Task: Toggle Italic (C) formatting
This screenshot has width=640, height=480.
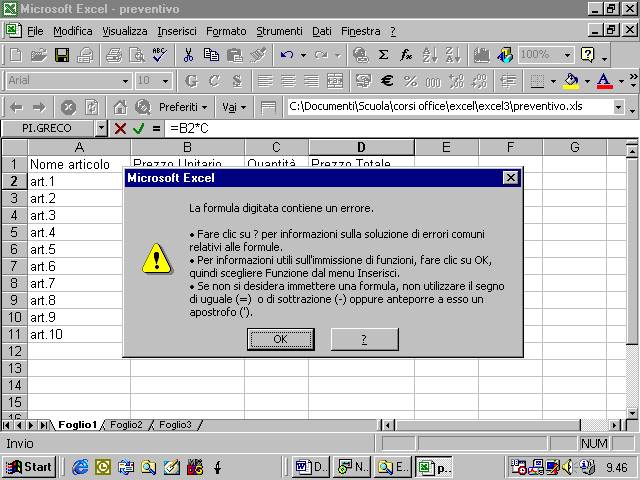Action: [214, 81]
